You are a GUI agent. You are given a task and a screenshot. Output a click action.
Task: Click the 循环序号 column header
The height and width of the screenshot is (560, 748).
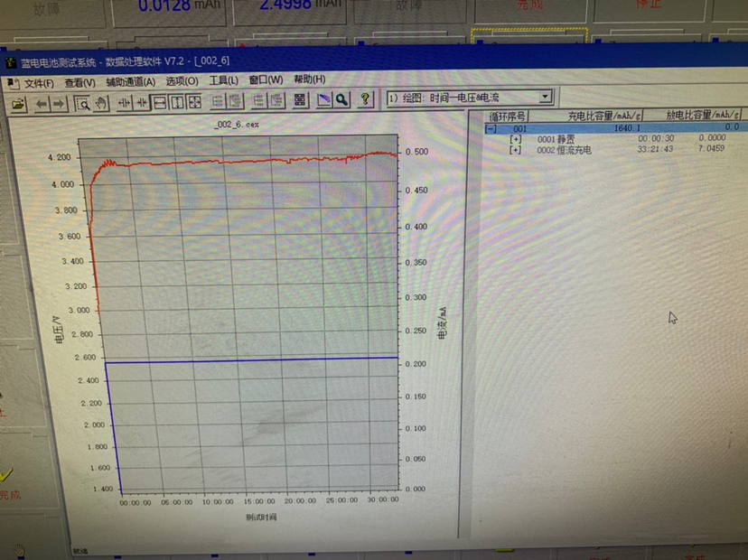coord(508,117)
